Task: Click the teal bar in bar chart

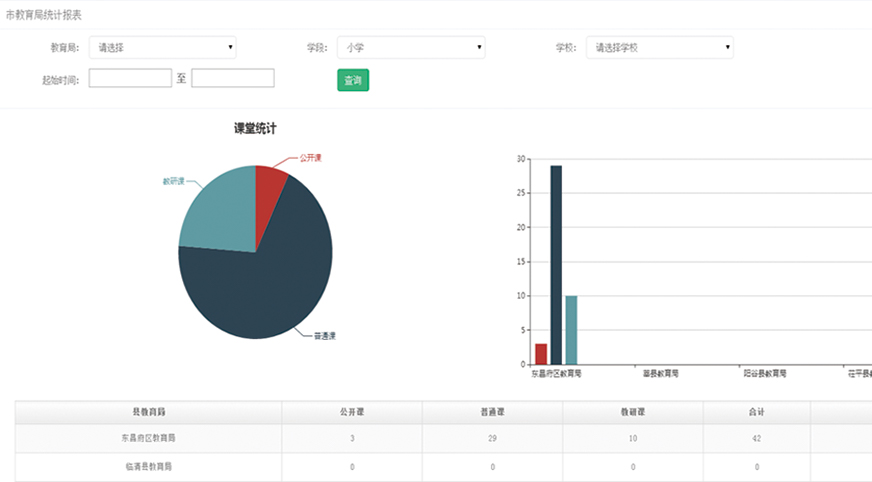Action: (x=571, y=330)
